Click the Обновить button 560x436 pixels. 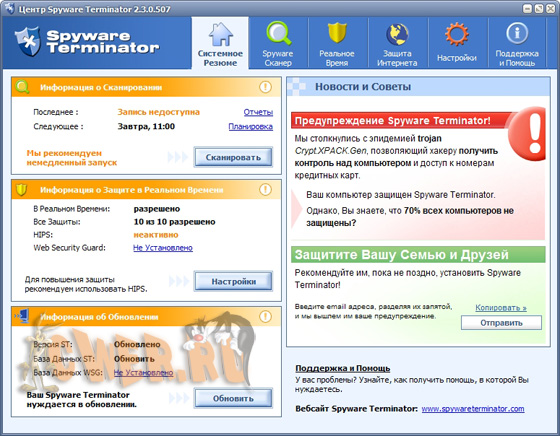point(233,398)
